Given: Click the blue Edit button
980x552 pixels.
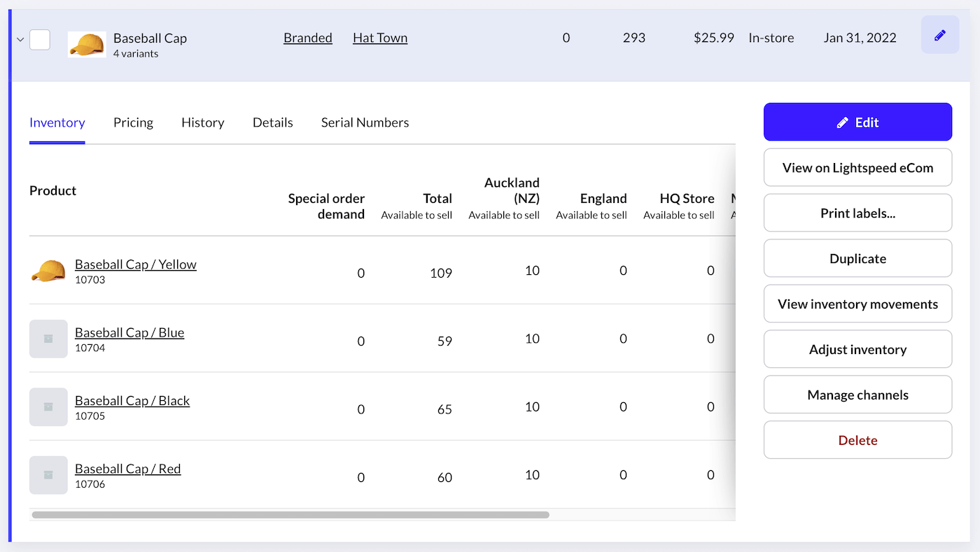Looking at the screenshot, I should pos(857,122).
